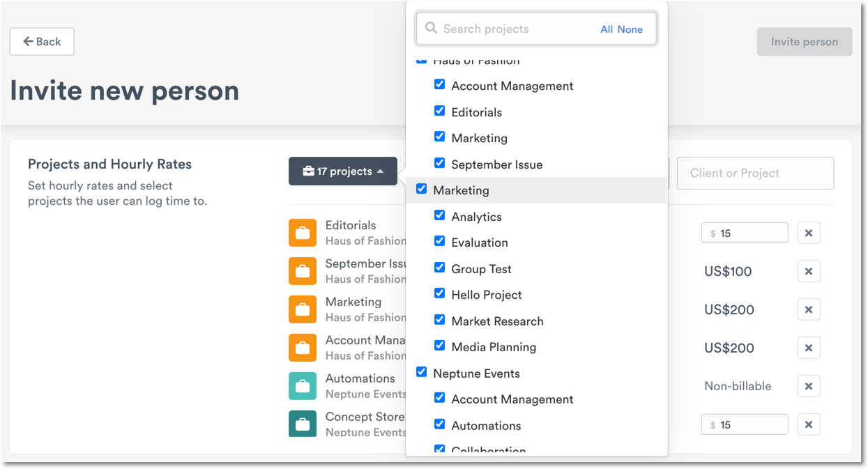Uncheck Media Planning under Marketing
Image resolution: width=868 pixels, height=469 pixels.
(439, 346)
